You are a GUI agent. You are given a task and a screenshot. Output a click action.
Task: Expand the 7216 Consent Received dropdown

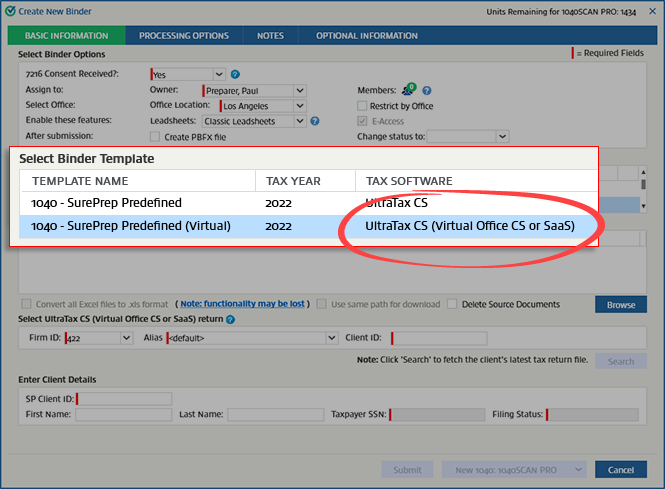219,74
